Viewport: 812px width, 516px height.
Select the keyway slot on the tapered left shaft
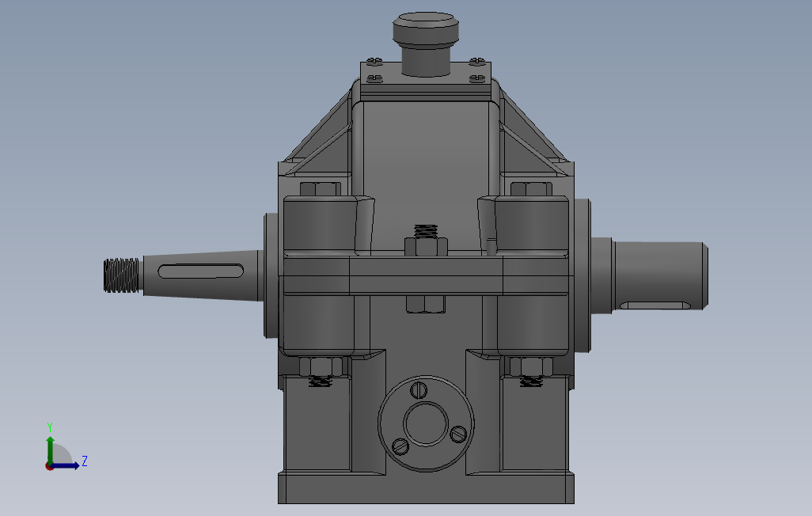tap(200, 271)
